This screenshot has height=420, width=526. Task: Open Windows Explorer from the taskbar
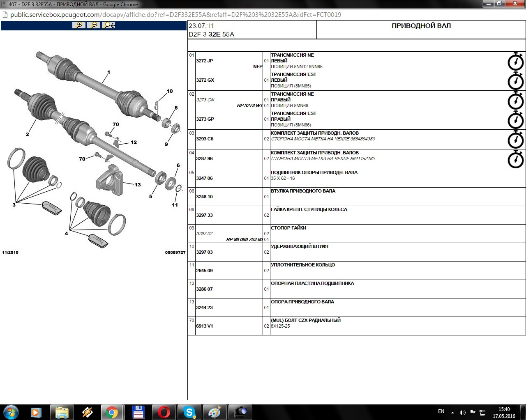click(x=62, y=412)
